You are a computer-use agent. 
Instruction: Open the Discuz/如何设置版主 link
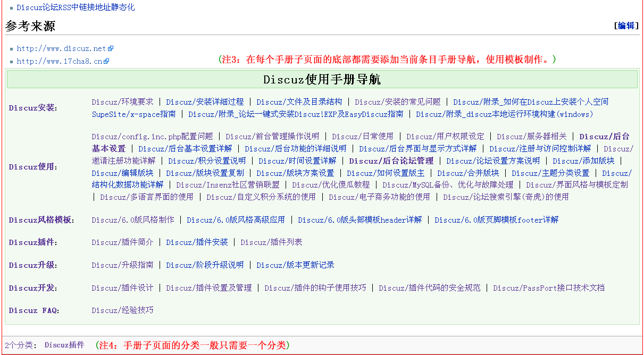pos(386,173)
